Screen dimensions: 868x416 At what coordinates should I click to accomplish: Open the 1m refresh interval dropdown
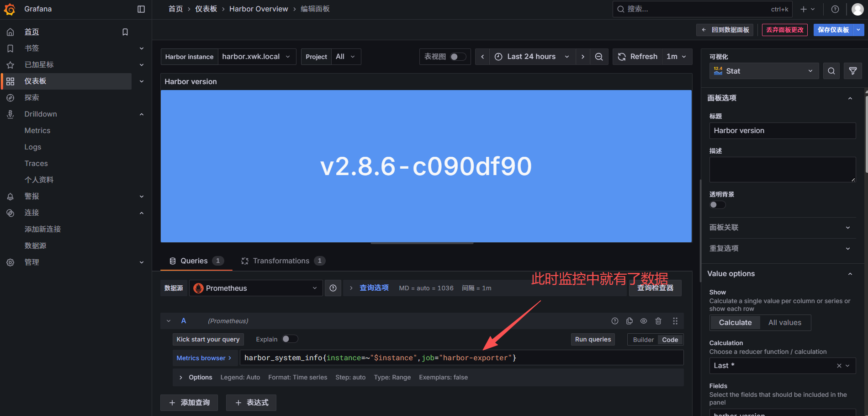(x=677, y=57)
